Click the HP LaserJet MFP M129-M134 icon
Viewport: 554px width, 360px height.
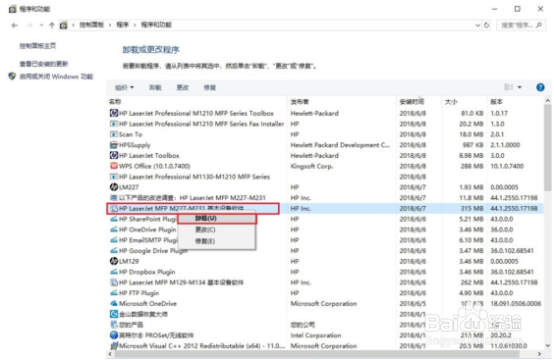[x=114, y=282]
